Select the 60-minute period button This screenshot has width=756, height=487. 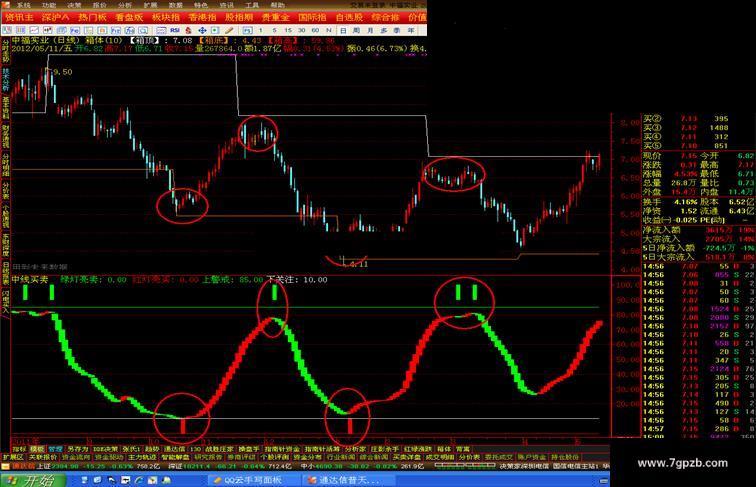pyautogui.click(x=315, y=30)
